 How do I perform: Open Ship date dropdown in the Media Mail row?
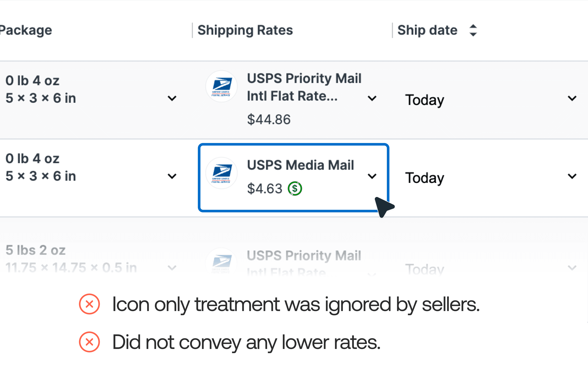pyautogui.click(x=572, y=176)
